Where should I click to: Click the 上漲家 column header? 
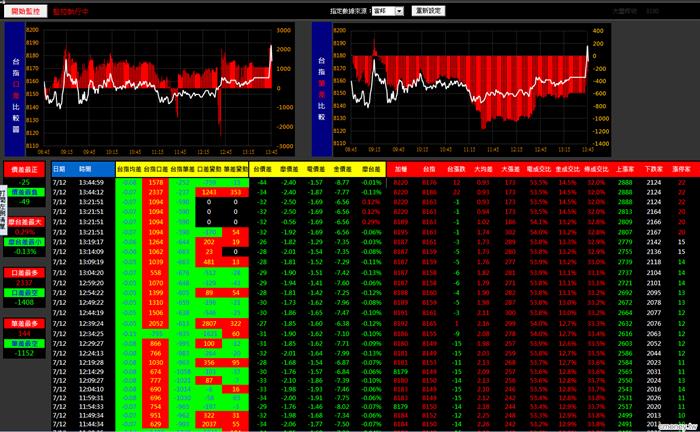tap(625, 169)
